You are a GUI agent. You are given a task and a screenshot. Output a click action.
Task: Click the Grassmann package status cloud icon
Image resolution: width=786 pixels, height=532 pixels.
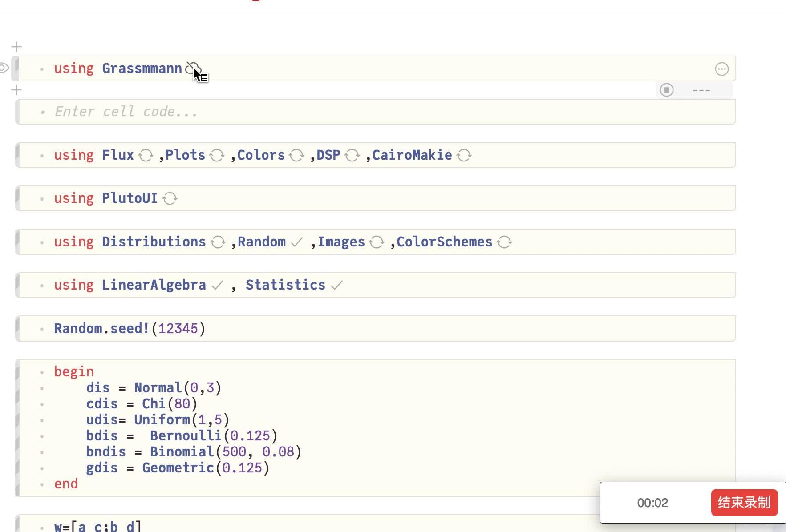192,69
